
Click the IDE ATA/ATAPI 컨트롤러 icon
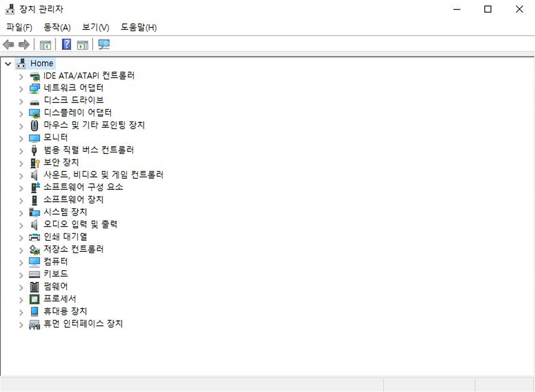tap(34, 76)
